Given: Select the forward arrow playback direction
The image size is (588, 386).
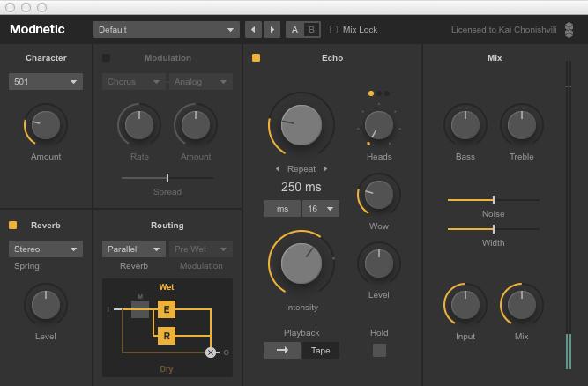Looking at the screenshot, I should (281, 350).
